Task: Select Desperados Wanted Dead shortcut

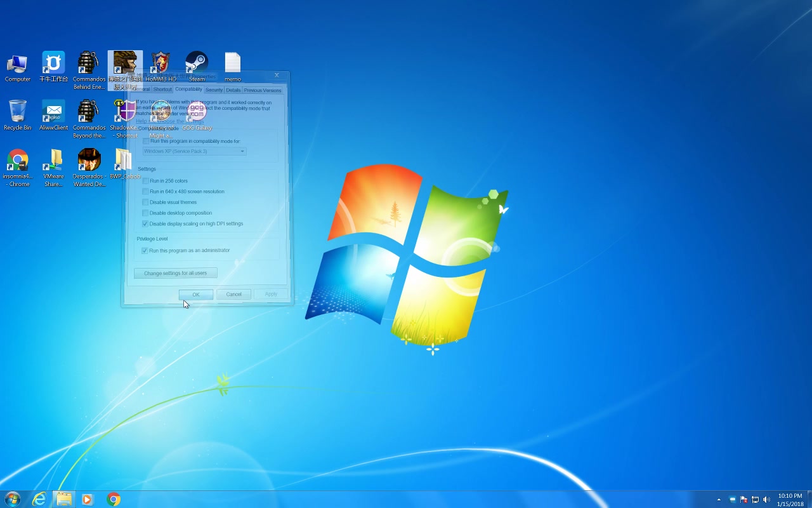Action: coord(89,168)
